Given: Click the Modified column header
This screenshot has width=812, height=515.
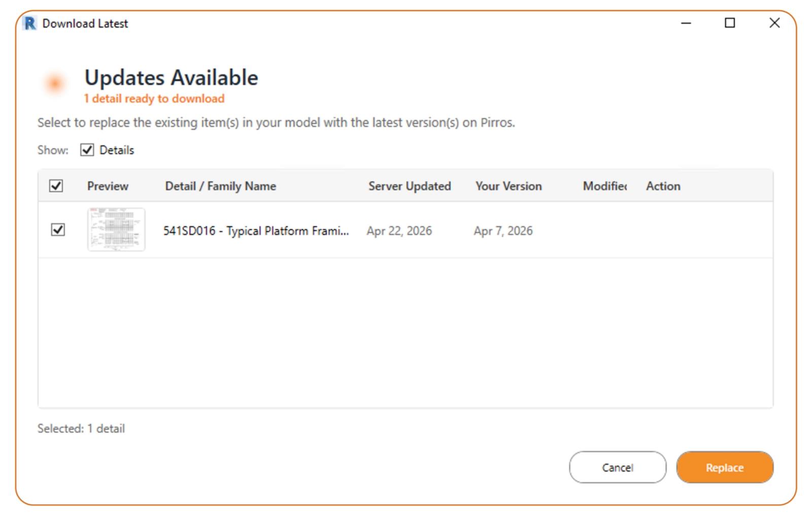Looking at the screenshot, I should (x=605, y=186).
